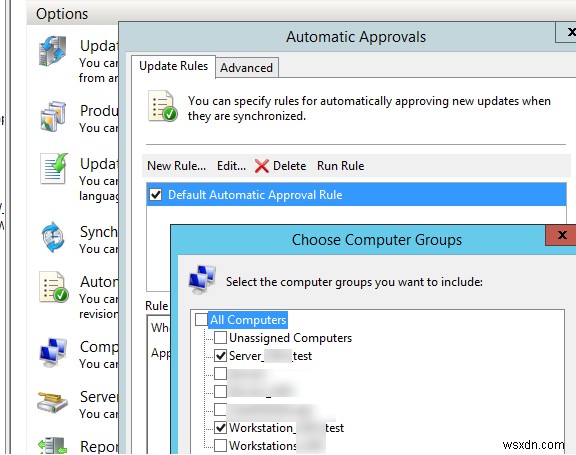Click Edit... in the rules toolbar

pyautogui.click(x=231, y=166)
